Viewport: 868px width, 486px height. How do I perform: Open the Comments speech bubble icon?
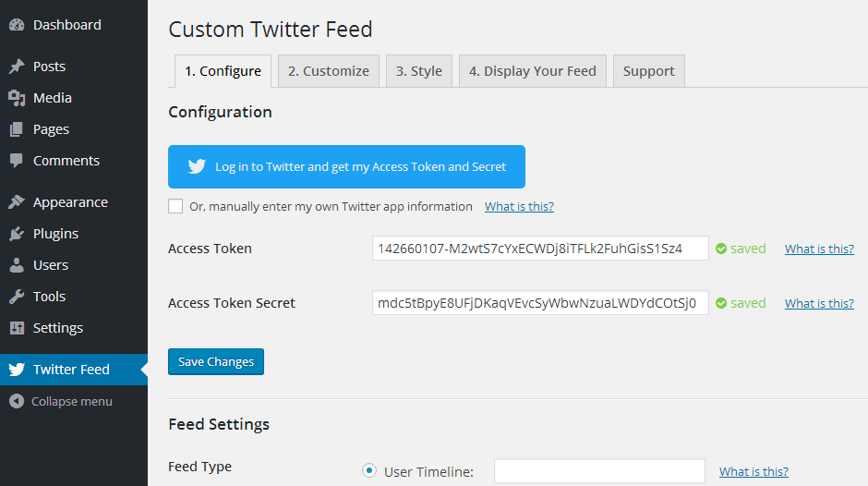[x=17, y=161]
